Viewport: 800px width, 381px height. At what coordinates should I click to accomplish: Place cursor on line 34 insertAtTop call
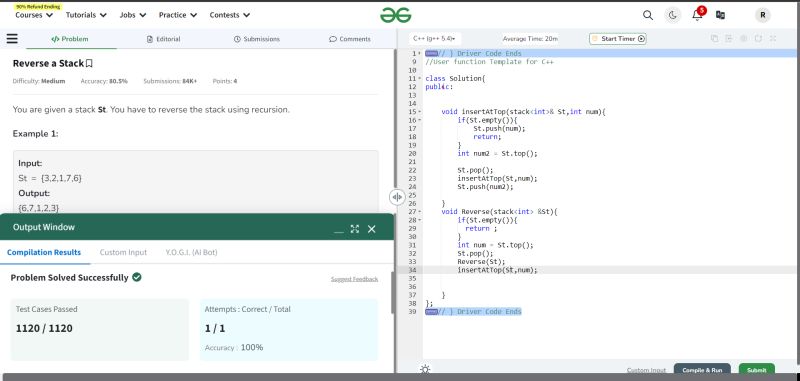(497, 270)
